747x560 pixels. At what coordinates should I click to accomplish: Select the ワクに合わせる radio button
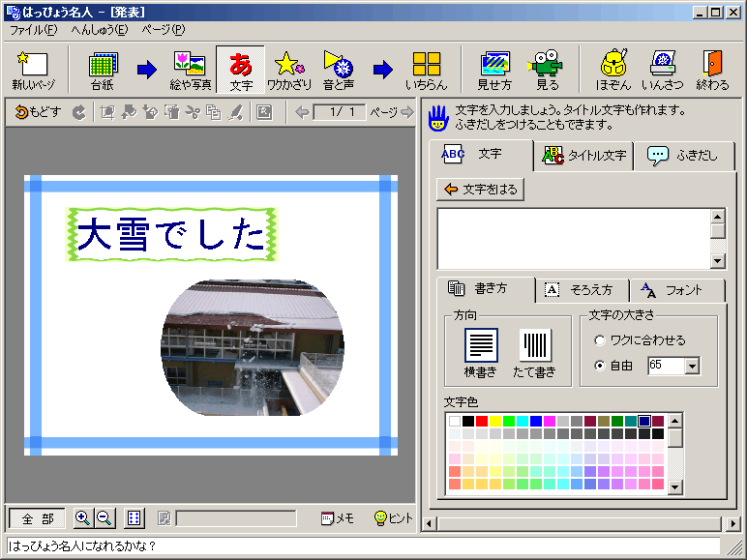(600, 340)
